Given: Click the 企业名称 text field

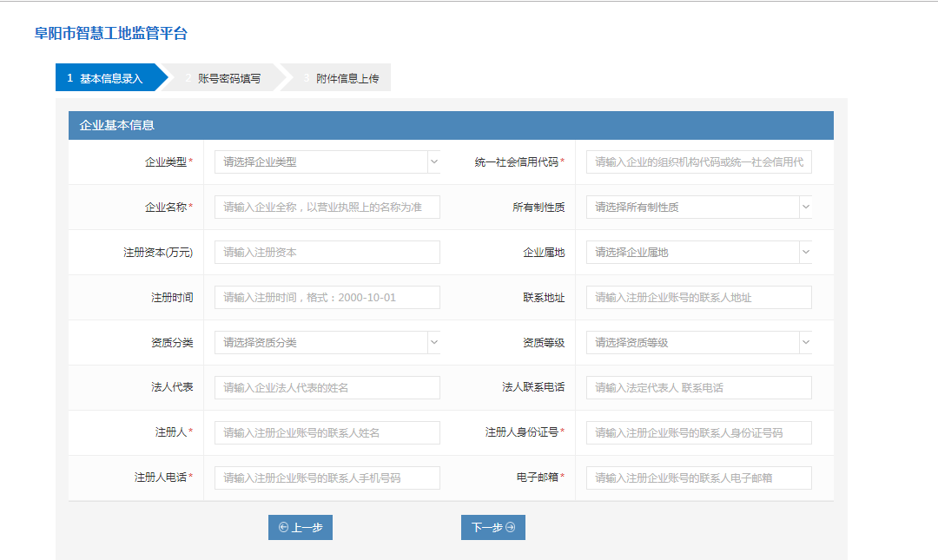Looking at the screenshot, I should click(x=327, y=208).
